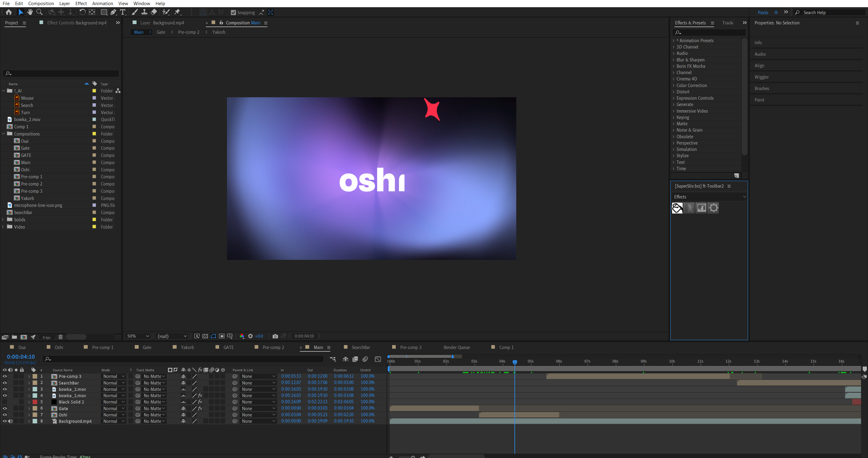The height and width of the screenshot is (458, 868).
Task: Open the 50% magnification dropdown
Action: click(138, 336)
